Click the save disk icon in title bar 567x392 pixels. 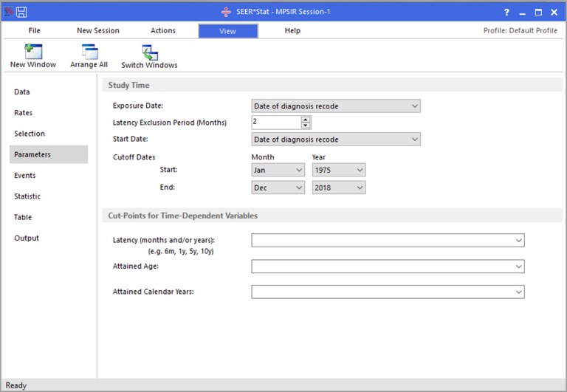coord(21,12)
